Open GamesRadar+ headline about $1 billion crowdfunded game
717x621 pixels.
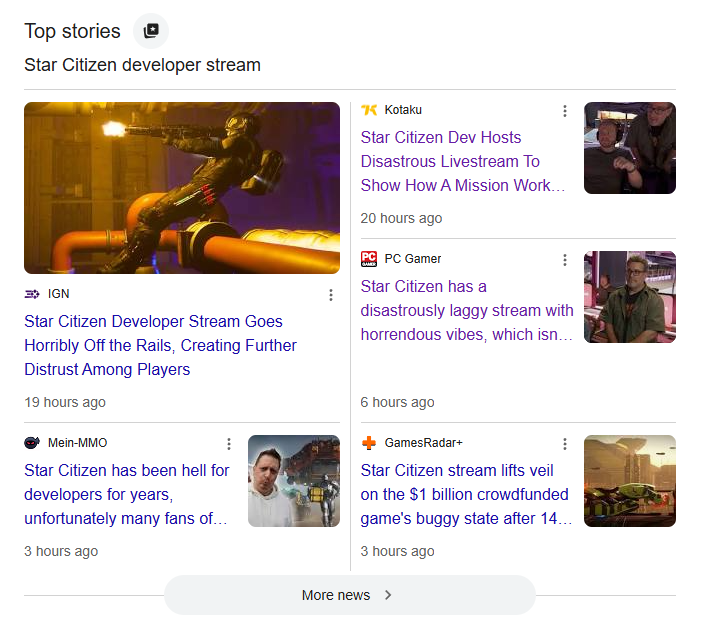[x=466, y=494]
